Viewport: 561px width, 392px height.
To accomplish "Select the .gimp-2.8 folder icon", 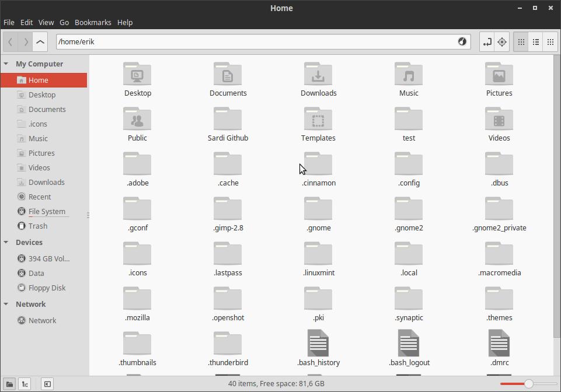I will pyautogui.click(x=228, y=208).
